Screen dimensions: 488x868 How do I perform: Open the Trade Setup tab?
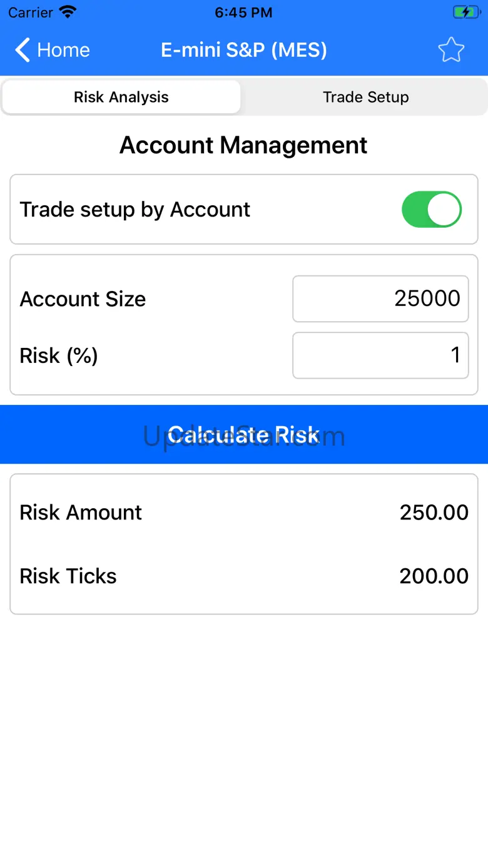[x=366, y=97]
